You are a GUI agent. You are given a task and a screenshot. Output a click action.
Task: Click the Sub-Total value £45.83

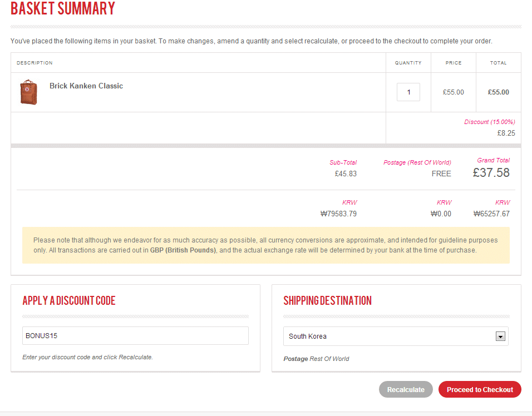345,174
